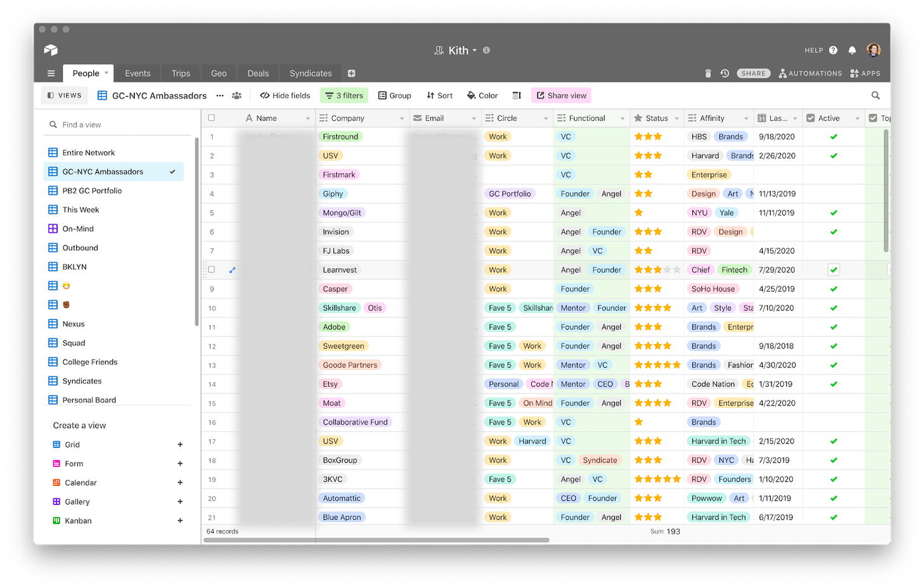Open the Color options button
The image size is (923, 588).
pyautogui.click(x=482, y=96)
